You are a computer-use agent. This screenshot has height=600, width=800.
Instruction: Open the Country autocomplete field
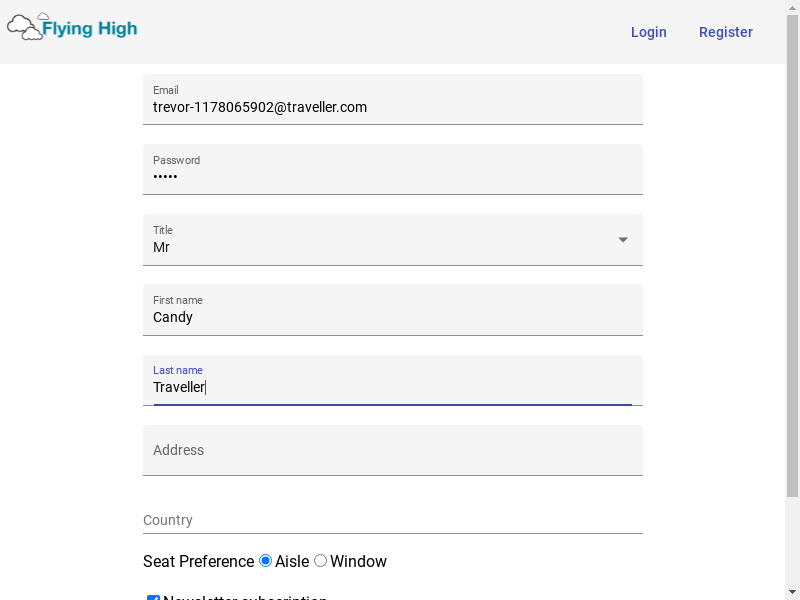pyautogui.click(x=392, y=520)
